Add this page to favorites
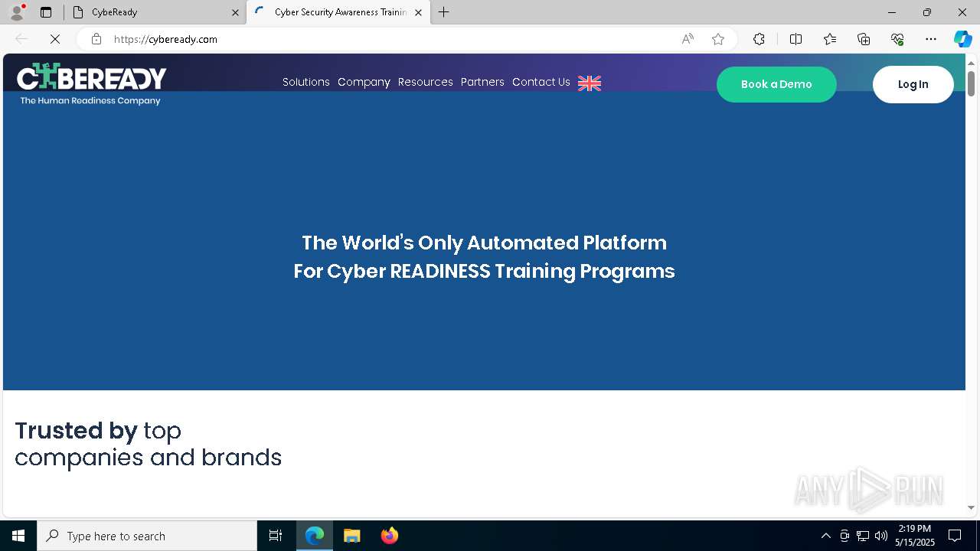 click(x=718, y=39)
